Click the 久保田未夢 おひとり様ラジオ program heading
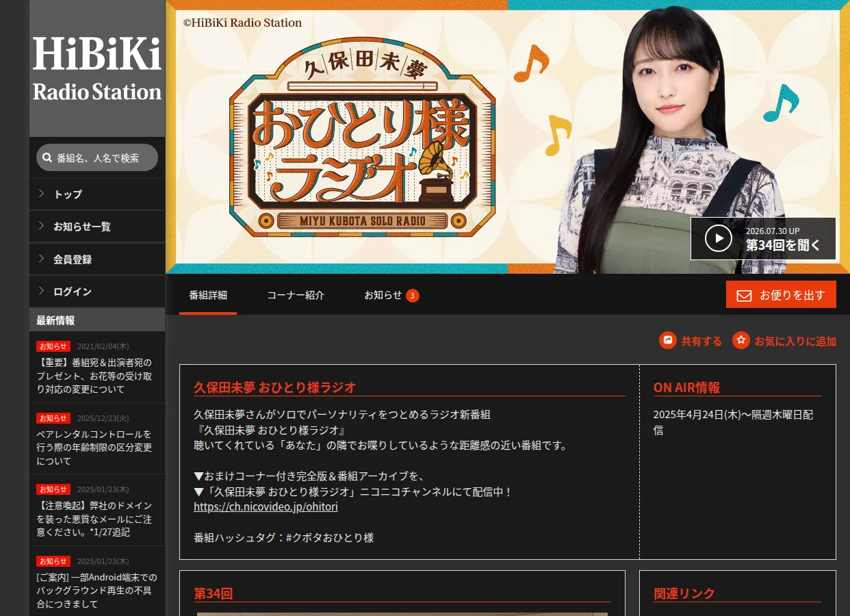 274,387
